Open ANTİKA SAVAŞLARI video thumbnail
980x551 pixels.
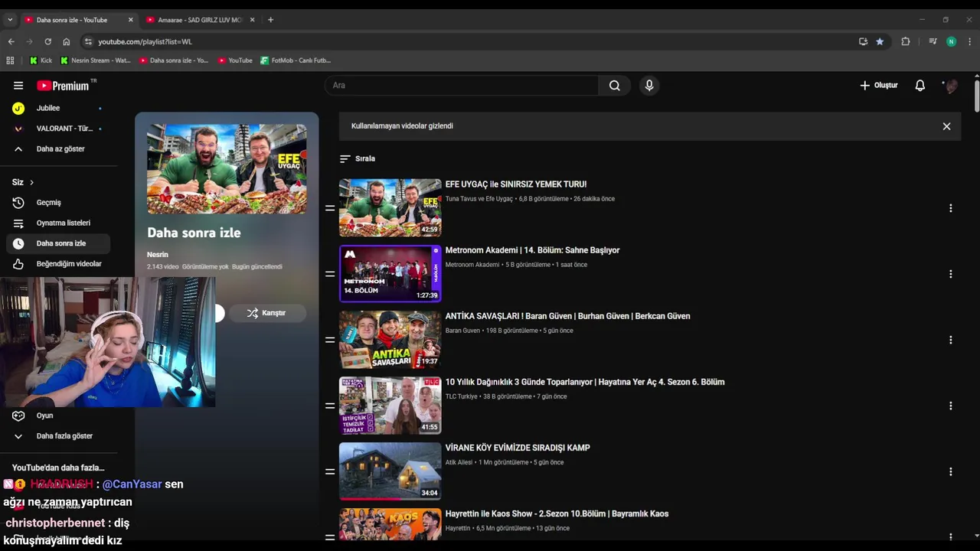(x=390, y=340)
